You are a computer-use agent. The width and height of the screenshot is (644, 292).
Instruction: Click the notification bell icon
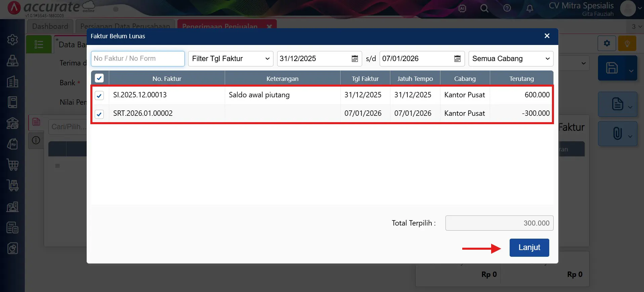529,8
